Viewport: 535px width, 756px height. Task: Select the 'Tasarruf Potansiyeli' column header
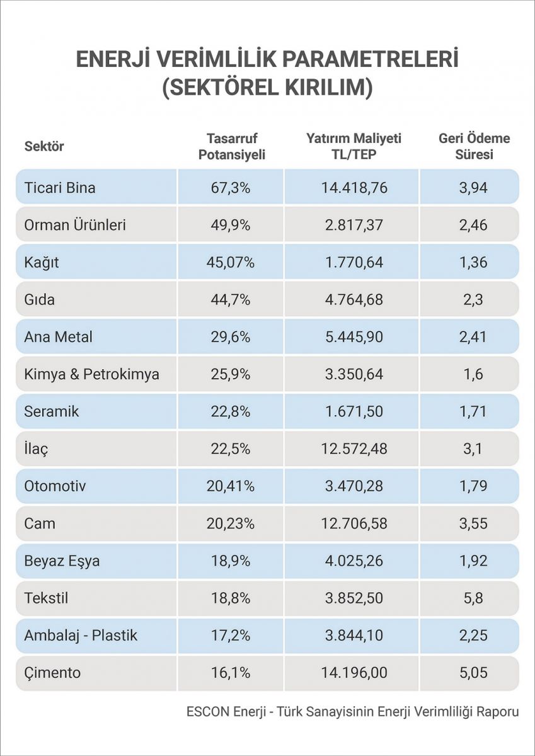click(x=231, y=147)
